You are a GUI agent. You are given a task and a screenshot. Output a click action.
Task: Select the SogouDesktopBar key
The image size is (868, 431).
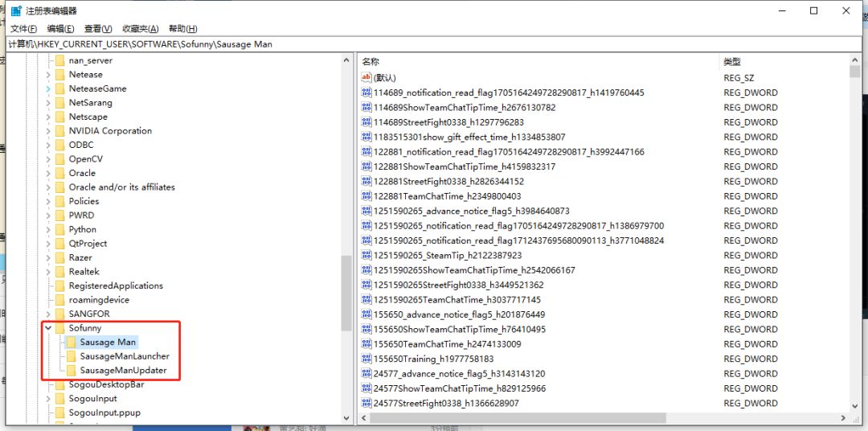(106, 384)
